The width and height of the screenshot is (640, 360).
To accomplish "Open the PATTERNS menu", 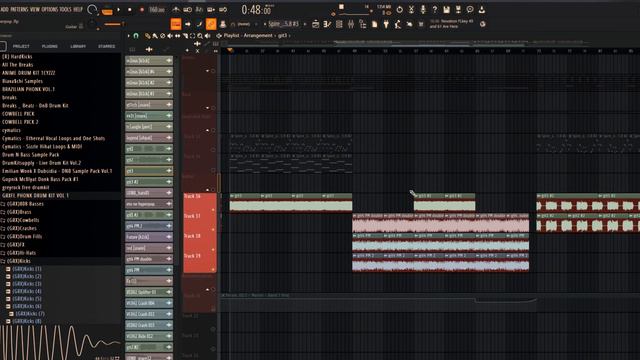I will click(x=20, y=9).
